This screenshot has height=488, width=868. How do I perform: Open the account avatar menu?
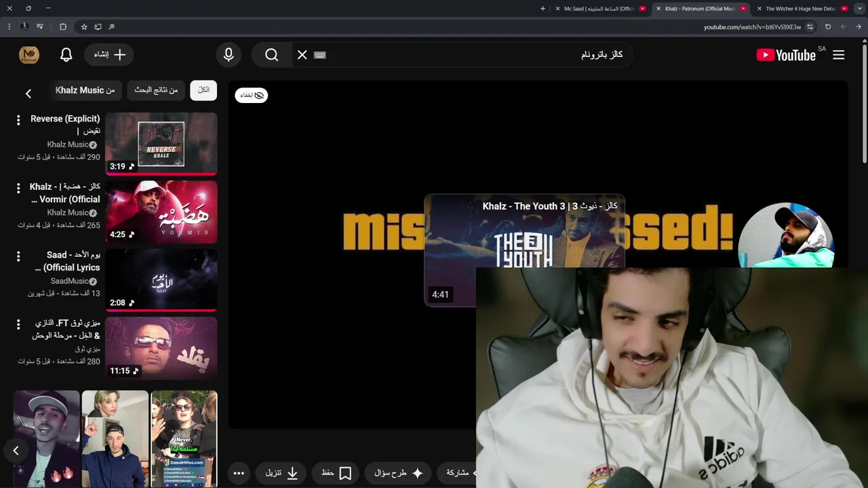coord(29,55)
